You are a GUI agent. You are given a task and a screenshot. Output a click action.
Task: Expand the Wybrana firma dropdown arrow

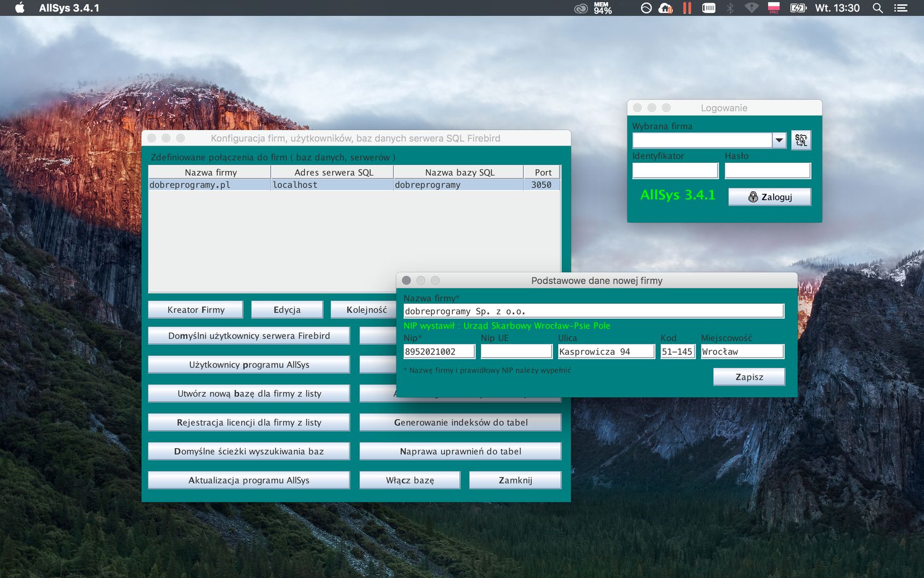tap(779, 140)
